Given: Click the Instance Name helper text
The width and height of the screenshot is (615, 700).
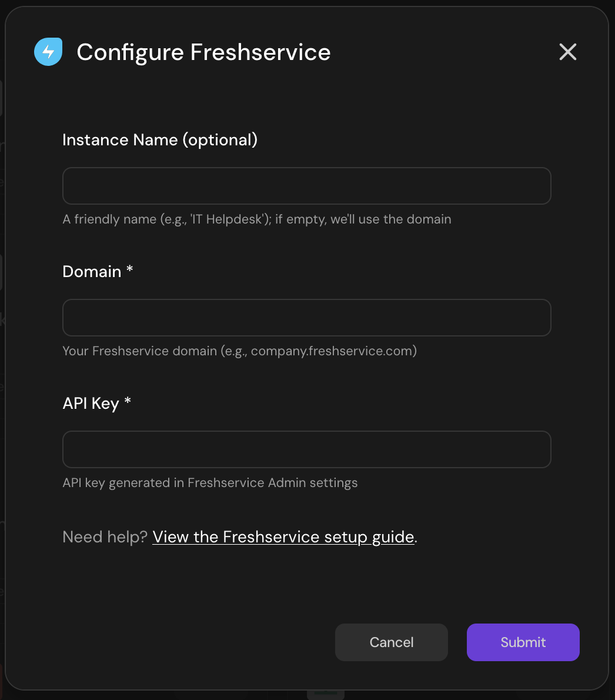Looking at the screenshot, I should 257,219.
